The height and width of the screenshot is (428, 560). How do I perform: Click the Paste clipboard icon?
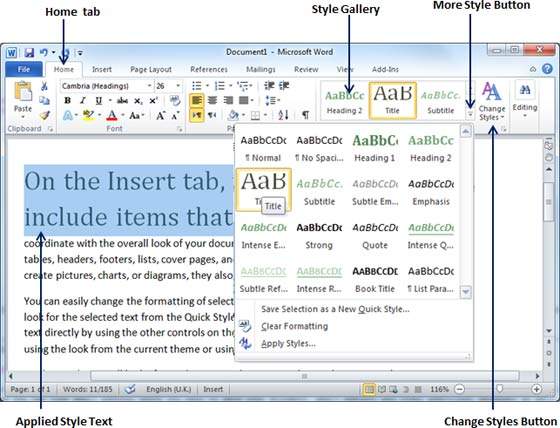pyautogui.click(x=23, y=92)
